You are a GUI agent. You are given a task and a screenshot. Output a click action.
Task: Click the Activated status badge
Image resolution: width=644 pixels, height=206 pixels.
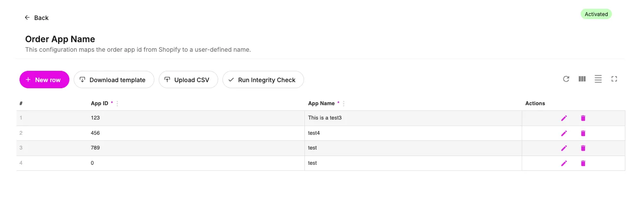point(596,14)
